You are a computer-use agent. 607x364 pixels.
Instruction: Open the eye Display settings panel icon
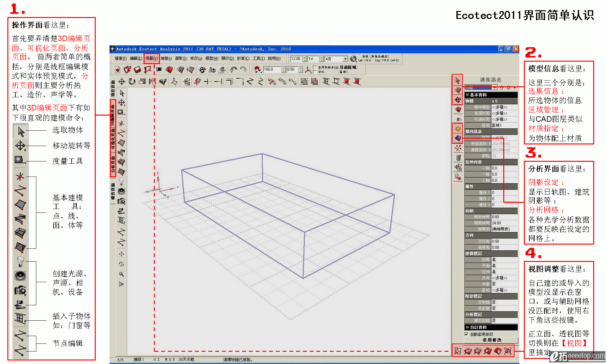pos(458,119)
